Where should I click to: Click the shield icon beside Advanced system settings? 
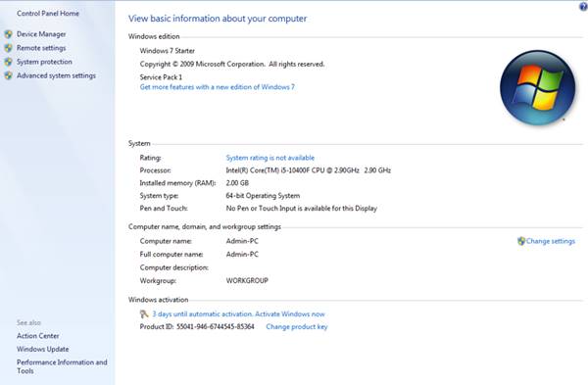coord(8,75)
